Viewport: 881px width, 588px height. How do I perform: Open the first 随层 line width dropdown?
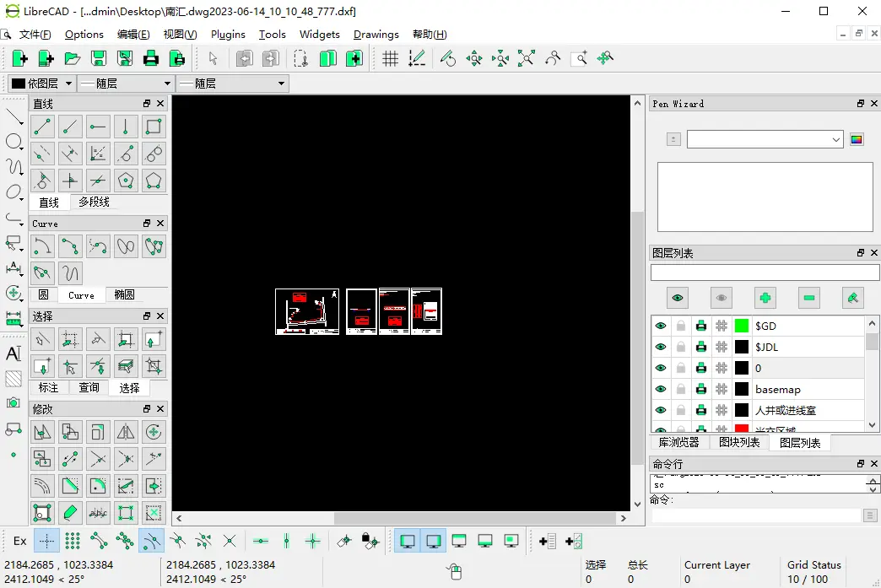click(125, 84)
